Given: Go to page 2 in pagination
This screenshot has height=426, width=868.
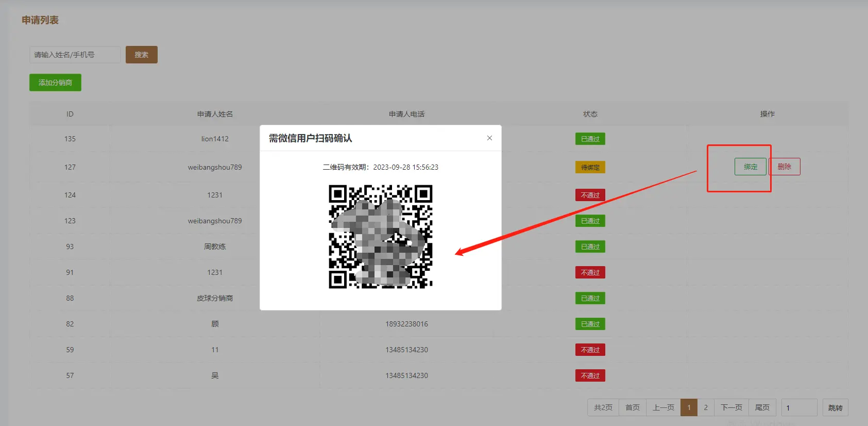Looking at the screenshot, I should coord(706,407).
